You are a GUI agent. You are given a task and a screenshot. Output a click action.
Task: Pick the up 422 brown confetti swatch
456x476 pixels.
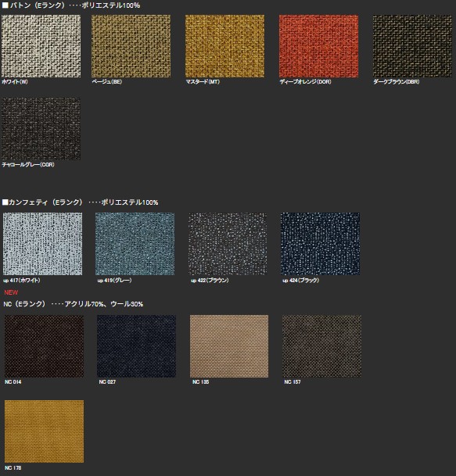tap(228, 244)
